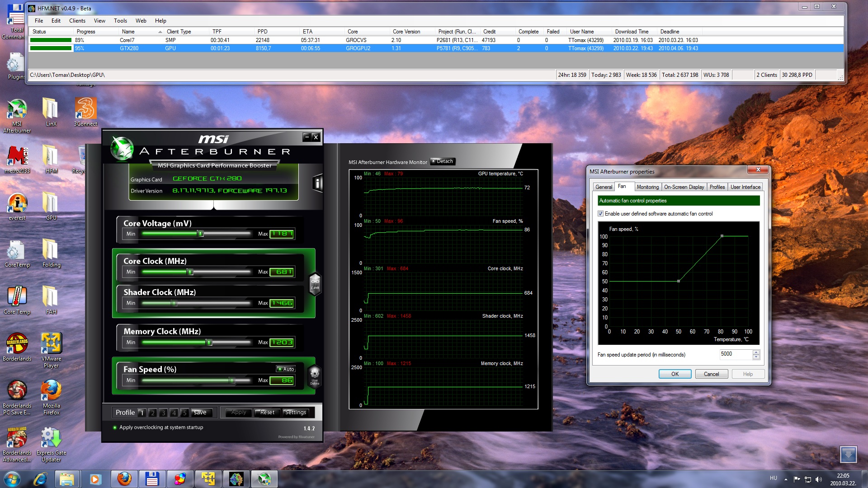Open Firefox from the taskbar
868x488 pixels.
tap(124, 479)
